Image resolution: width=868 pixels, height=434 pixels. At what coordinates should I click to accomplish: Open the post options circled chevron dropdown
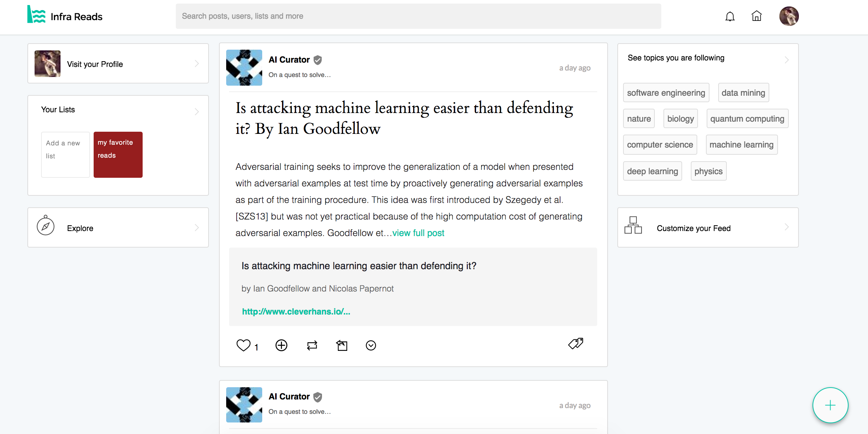click(x=371, y=345)
